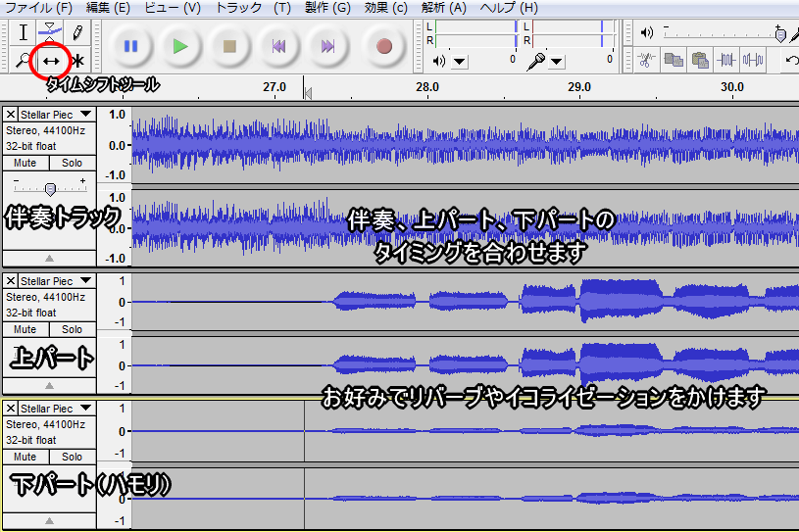Click the Silence audio icon
Viewport: 799px width, 532px height.
coord(753,60)
